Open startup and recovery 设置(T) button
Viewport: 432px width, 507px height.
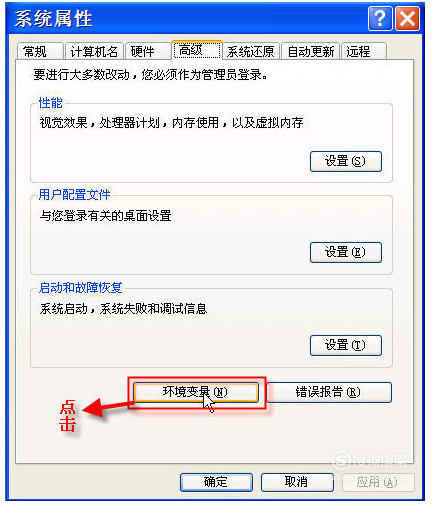(346, 345)
